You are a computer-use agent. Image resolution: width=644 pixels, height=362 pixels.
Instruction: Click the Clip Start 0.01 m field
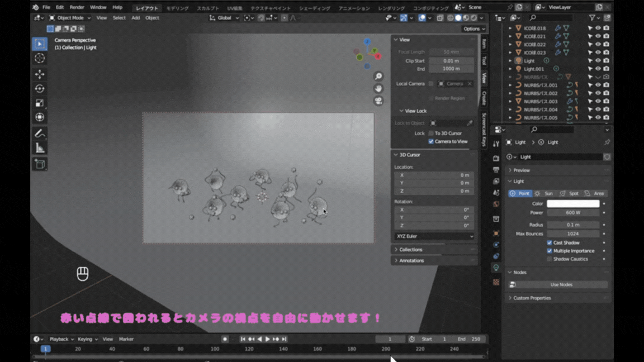(451, 61)
